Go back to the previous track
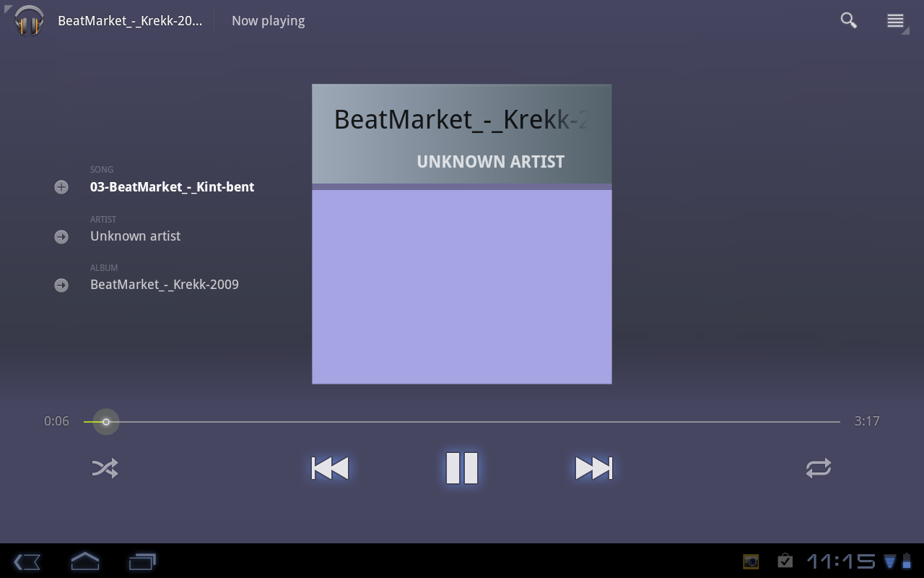This screenshot has height=578, width=924. [x=330, y=468]
